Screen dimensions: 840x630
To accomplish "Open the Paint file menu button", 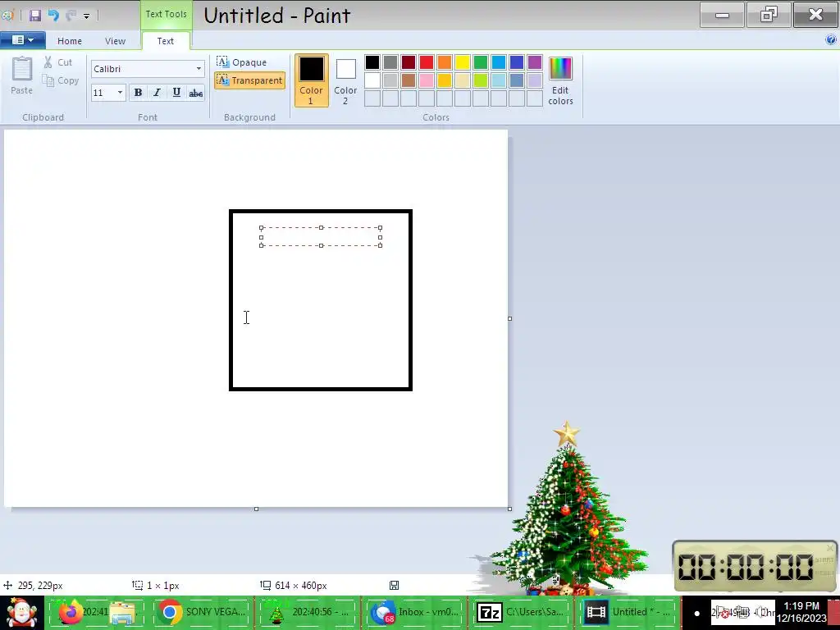I will pos(23,40).
